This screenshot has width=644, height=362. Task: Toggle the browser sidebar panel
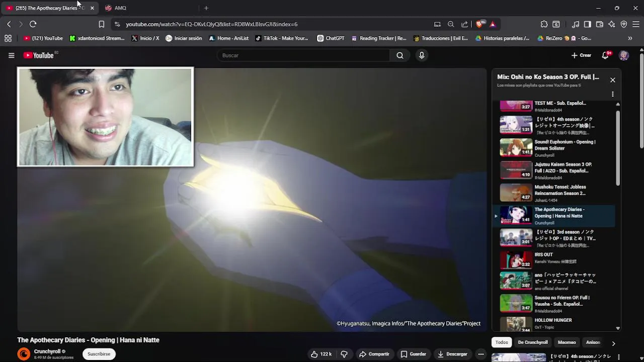pos(588,24)
